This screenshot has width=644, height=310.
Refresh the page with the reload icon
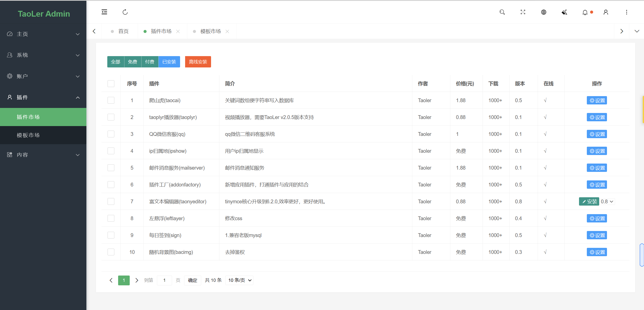125,12
